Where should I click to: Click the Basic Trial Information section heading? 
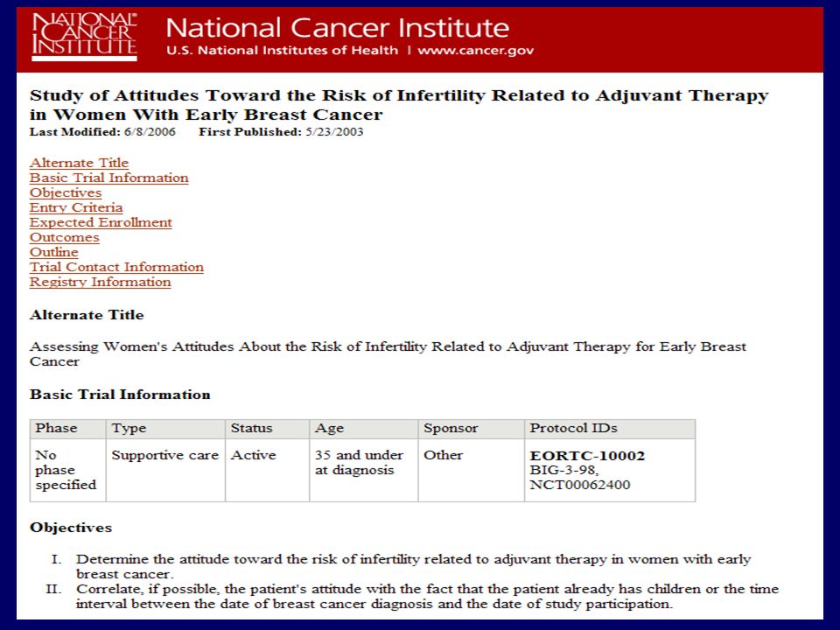120,395
